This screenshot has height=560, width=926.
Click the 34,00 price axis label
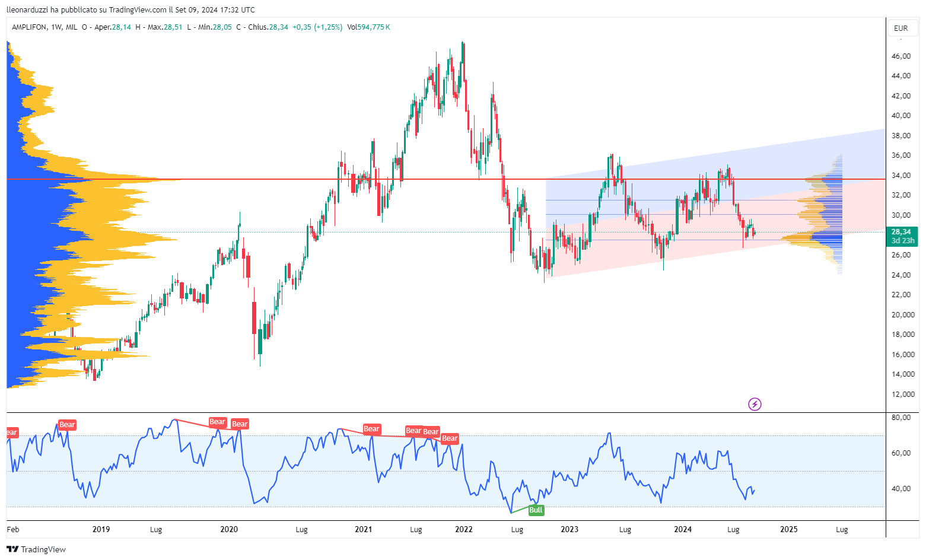tap(901, 176)
